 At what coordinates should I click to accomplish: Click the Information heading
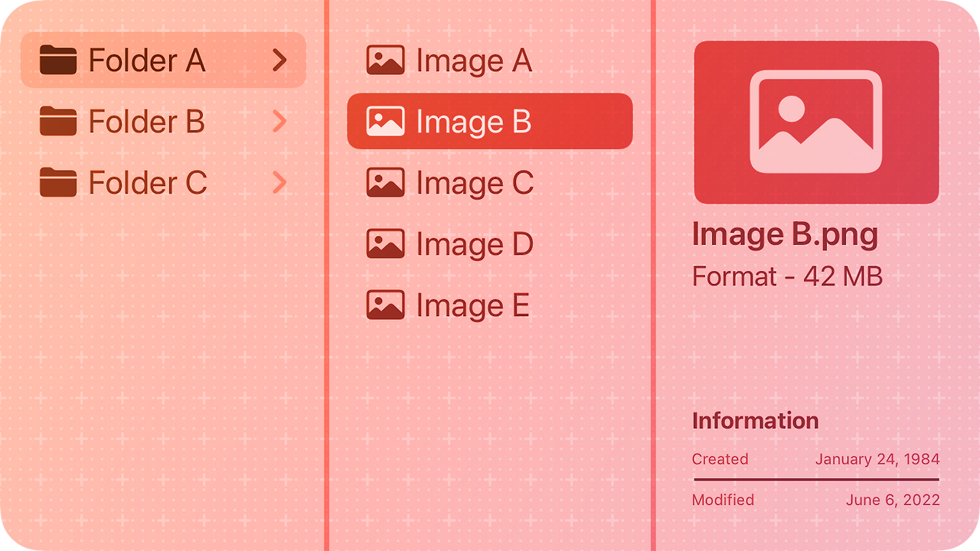click(x=755, y=421)
